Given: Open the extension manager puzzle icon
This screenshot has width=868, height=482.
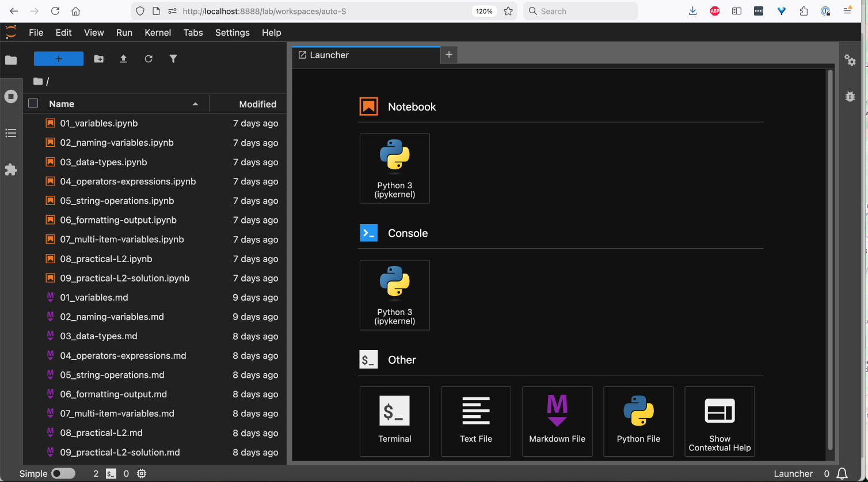Looking at the screenshot, I should [11, 169].
